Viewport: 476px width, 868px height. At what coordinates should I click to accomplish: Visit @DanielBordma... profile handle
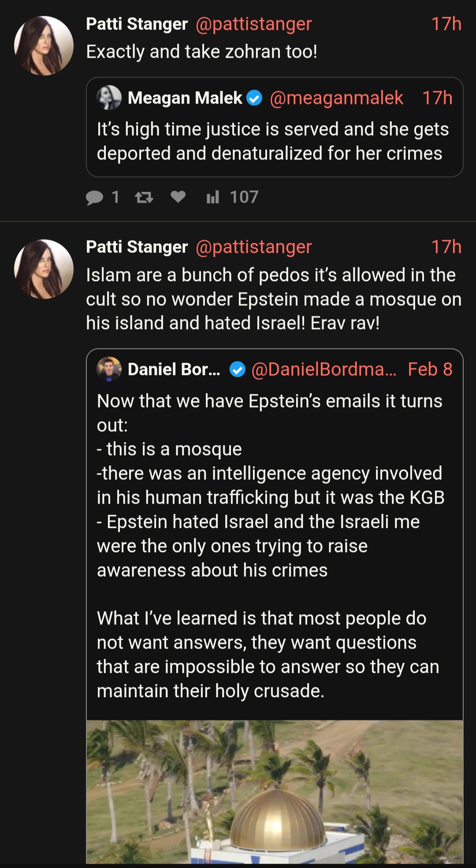pyautogui.click(x=324, y=369)
